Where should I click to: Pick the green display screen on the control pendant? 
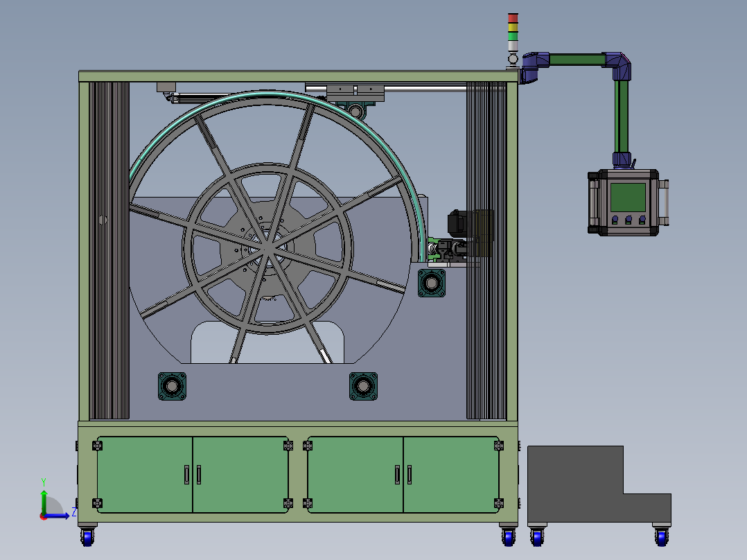pos(628,197)
